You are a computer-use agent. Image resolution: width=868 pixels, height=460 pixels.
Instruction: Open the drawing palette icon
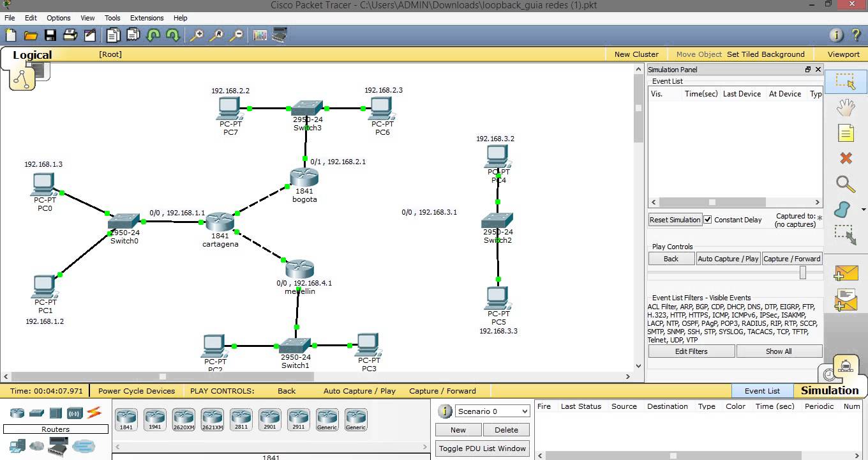260,35
